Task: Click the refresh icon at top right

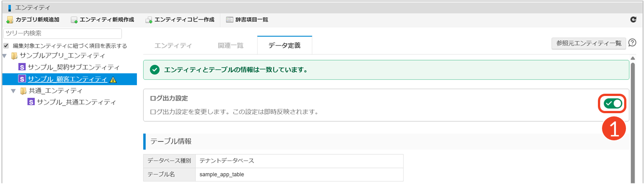Action: tap(633, 20)
